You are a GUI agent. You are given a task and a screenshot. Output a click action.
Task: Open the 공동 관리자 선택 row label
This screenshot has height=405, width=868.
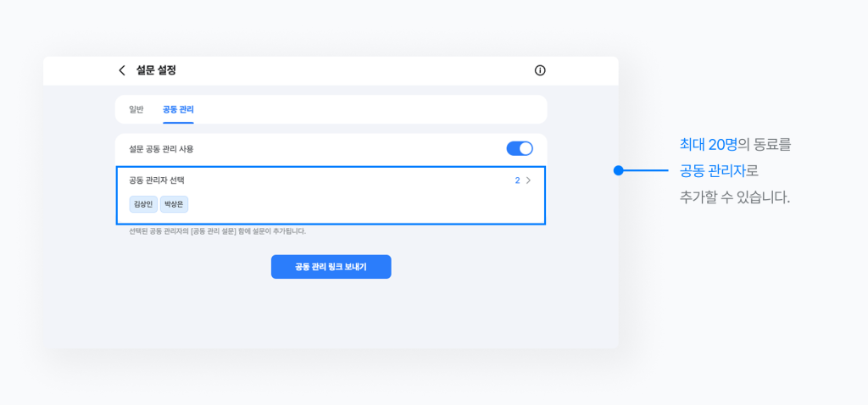click(156, 180)
